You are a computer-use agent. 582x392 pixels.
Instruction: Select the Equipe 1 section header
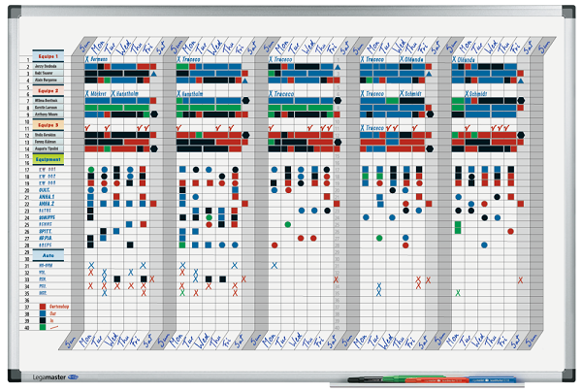tap(48, 57)
